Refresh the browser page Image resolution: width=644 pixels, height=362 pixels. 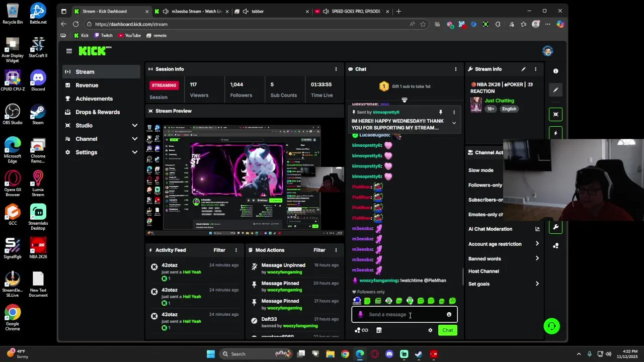(x=75, y=24)
